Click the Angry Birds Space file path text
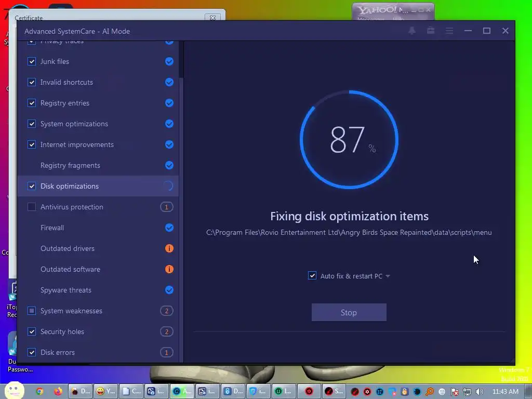The width and height of the screenshot is (532, 399). (349, 232)
